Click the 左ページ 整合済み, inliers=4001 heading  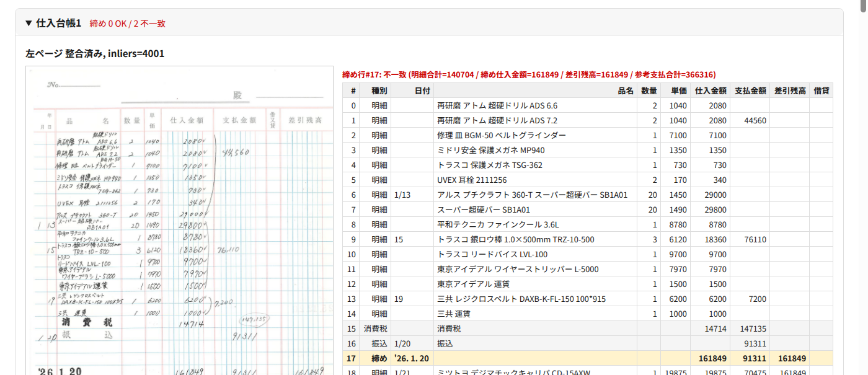[x=95, y=54]
